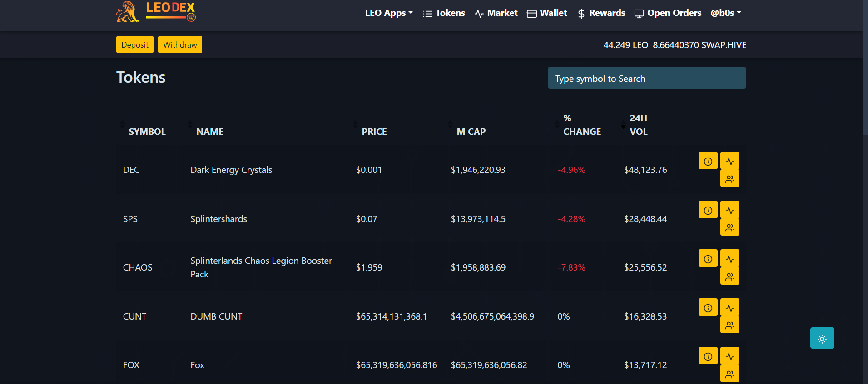Viewport: 868px width, 384px height.
Task: Go to the Tokens page
Action: pos(444,13)
